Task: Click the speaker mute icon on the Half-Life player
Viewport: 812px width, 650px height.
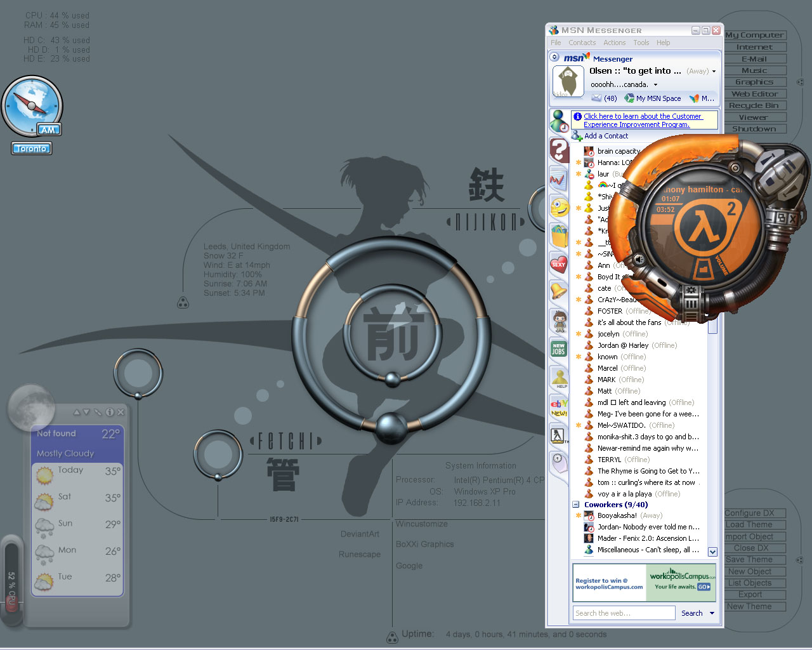Action: (x=639, y=260)
